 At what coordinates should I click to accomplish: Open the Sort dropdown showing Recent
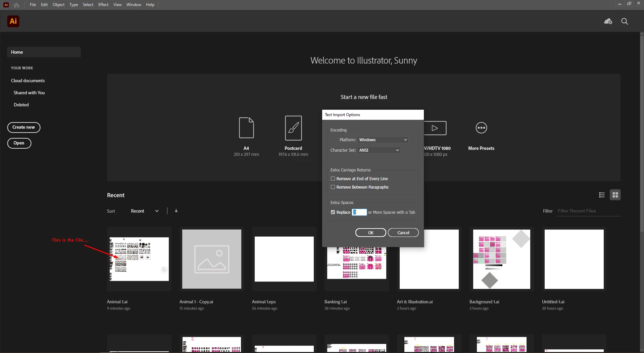pos(145,211)
